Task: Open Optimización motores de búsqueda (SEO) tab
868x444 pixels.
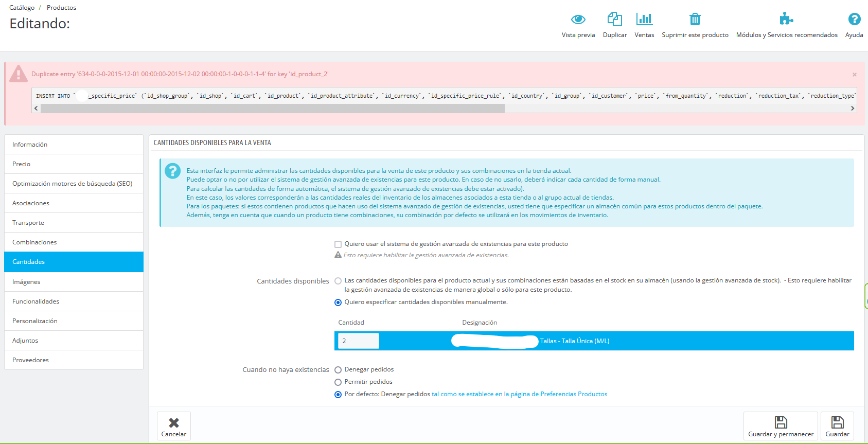Action: [x=74, y=184]
